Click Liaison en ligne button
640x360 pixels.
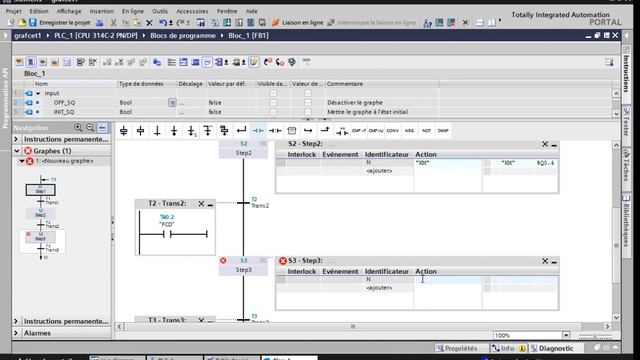pyautogui.click(x=298, y=23)
